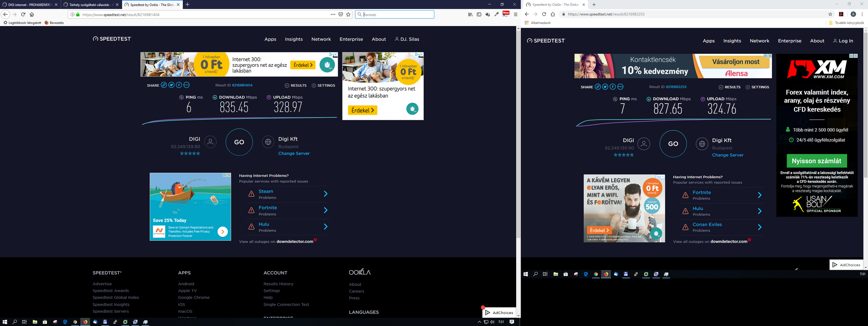The width and height of the screenshot is (868, 326).
Task: Open more share options in Chrome window
Action: pyautogui.click(x=620, y=87)
